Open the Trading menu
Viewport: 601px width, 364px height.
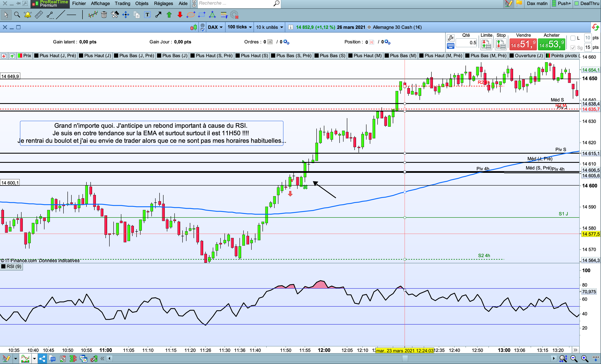coord(122,3)
